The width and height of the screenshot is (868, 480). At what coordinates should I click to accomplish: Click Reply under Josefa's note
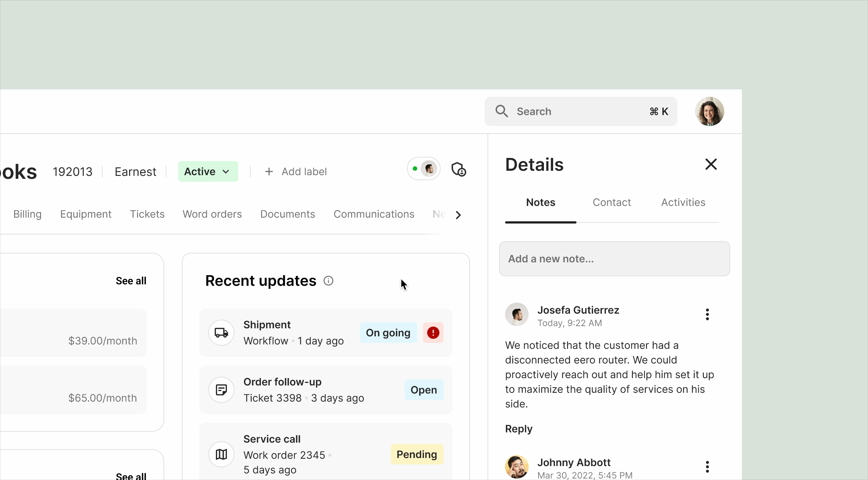click(518, 429)
